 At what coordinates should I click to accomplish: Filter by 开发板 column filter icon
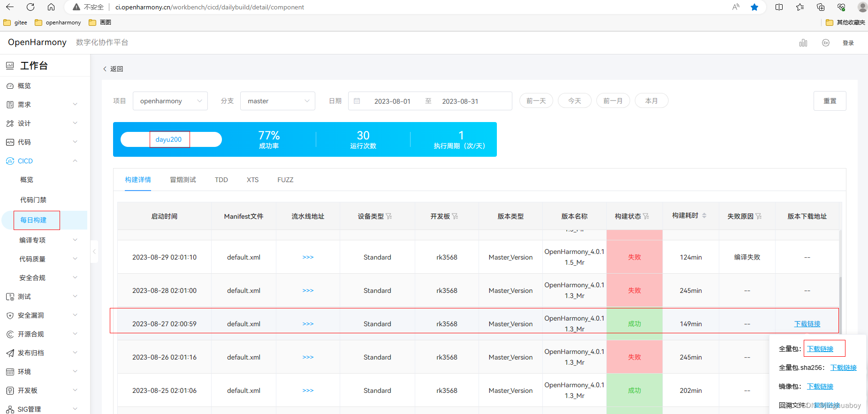point(455,216)
